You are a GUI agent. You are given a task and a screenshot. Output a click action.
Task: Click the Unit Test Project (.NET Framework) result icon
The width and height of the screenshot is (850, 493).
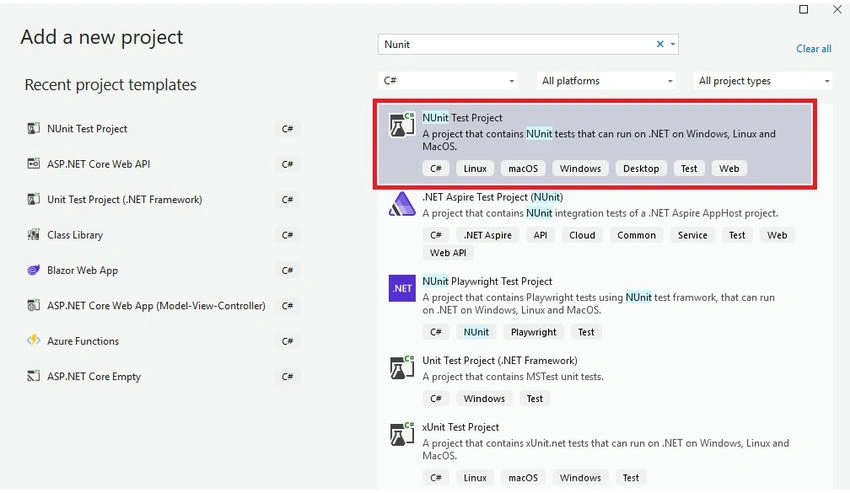point(402,367)
